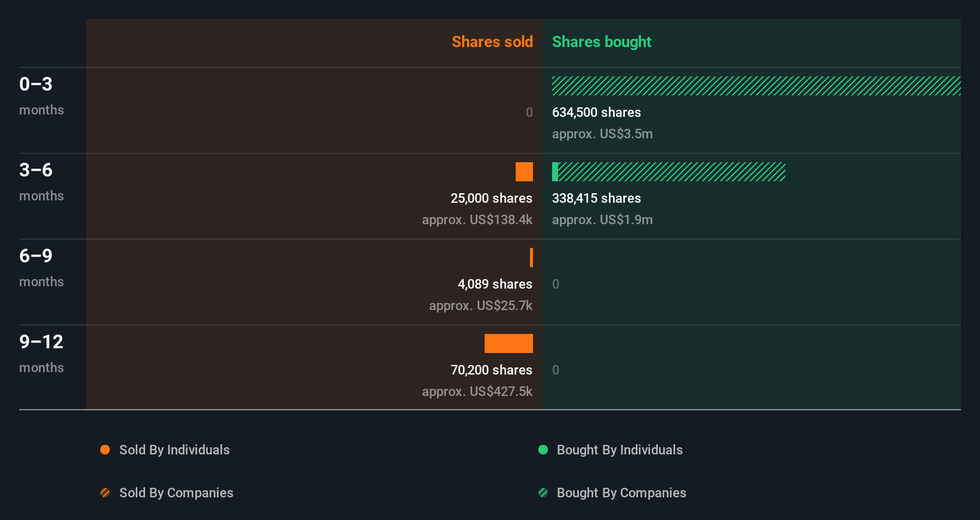The width and height of the screenshot is (980, 520).
Task: Click the zero sold value in 0–3 months row
Action: click(529, 113)
